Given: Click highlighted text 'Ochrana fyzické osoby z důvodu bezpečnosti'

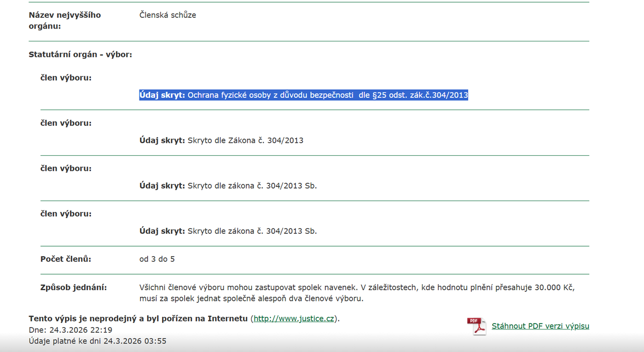Looking at the screenshot, I should [270, 95].
